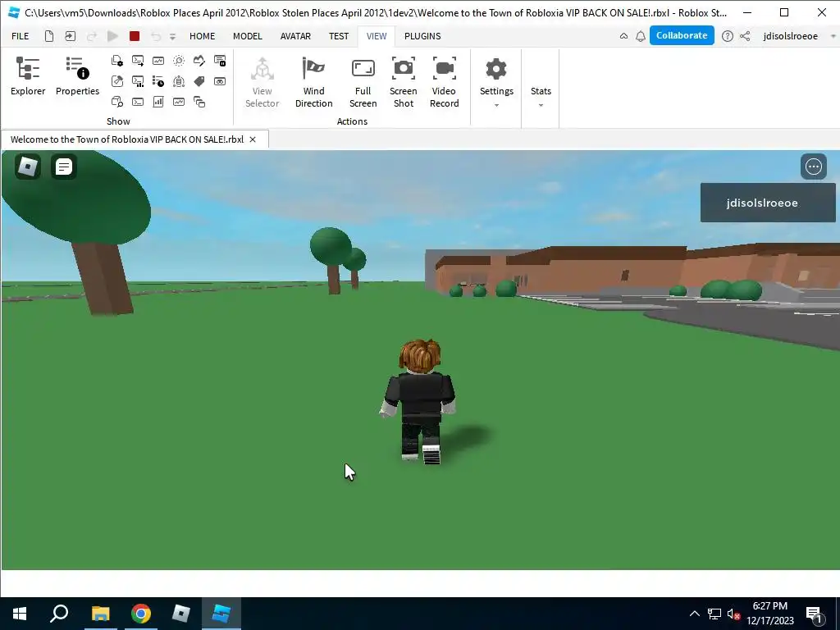
Task: Show Find Results (magnifier in dotted circle icon)
Action: coord(178,61)
